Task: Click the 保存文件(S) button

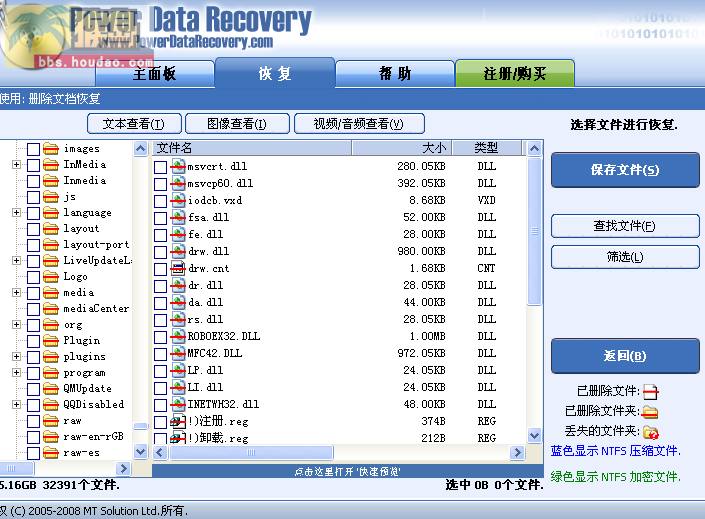Action: pyautogui.click(x=625, y=170)
